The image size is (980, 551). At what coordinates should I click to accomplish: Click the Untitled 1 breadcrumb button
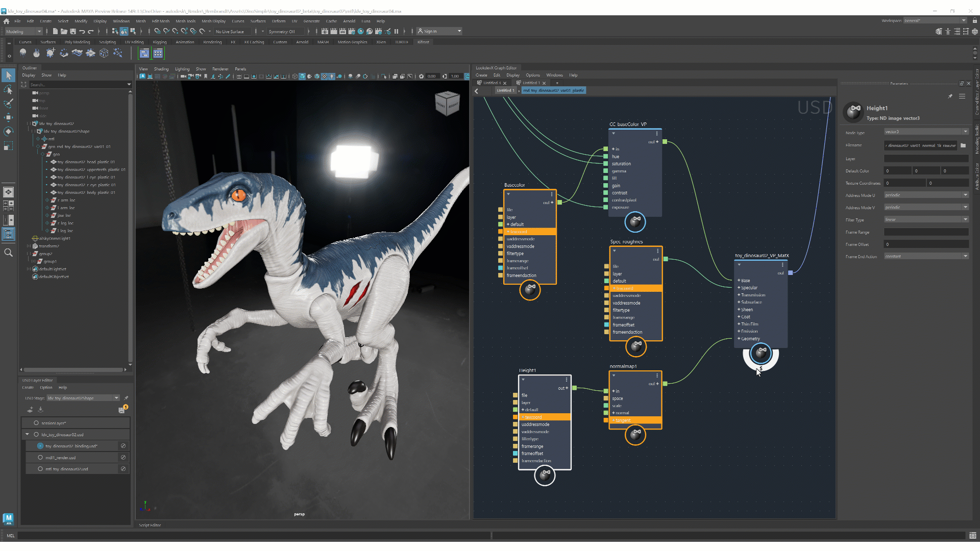(506, 90)
